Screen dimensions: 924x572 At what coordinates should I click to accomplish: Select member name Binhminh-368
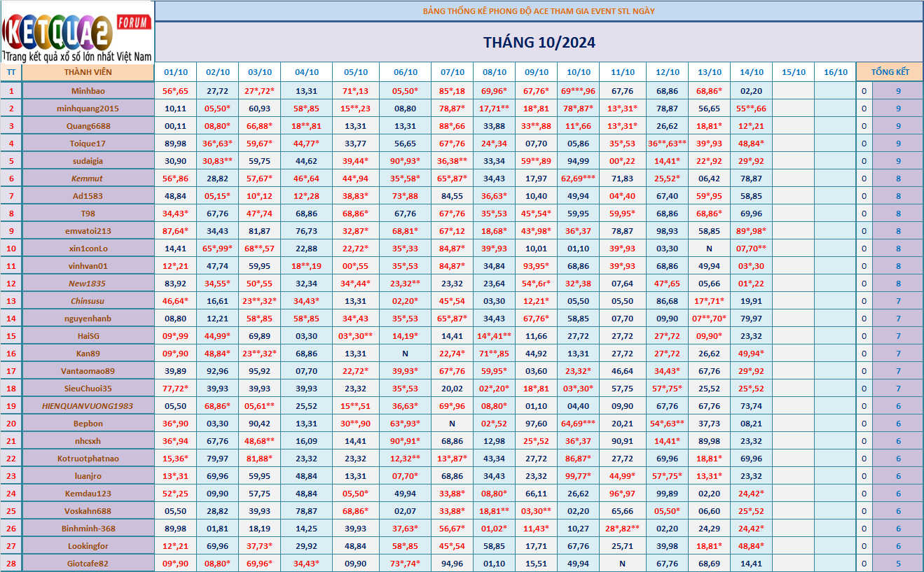[x=88, y=529]
